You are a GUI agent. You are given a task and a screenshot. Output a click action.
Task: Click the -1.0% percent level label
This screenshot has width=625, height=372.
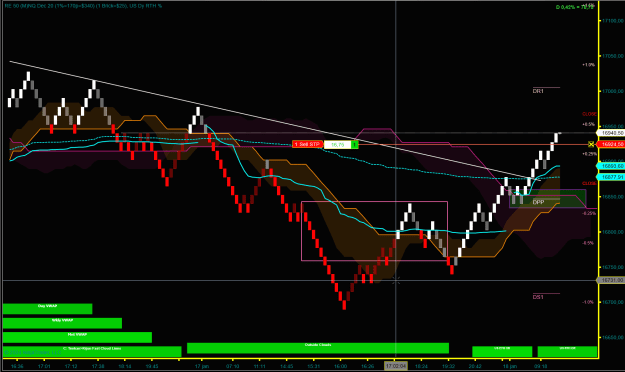pos(588,302)
